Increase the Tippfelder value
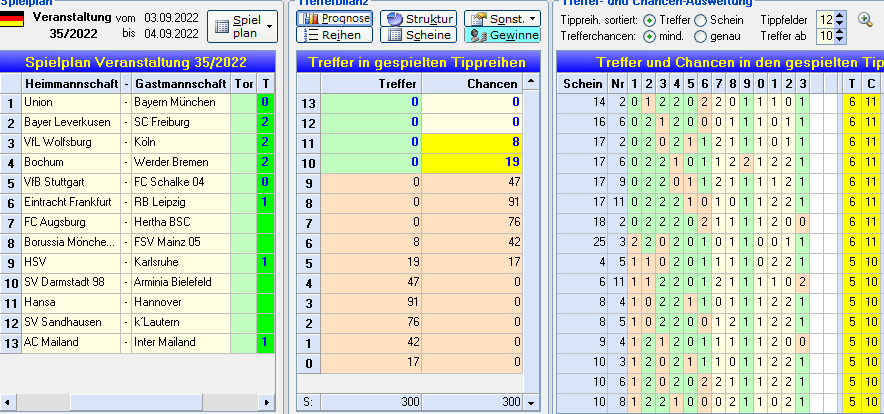884x414 pixels. pyautogui.click(x=840, y=16)
